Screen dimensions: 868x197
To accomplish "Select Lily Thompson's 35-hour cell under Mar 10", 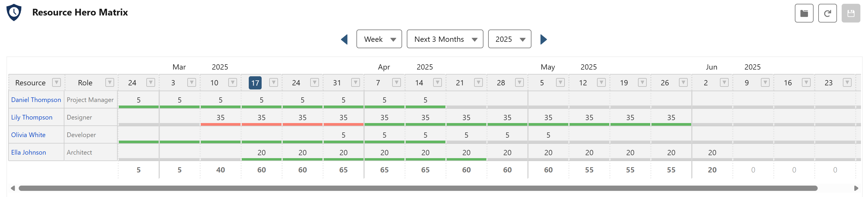I will [220, 117].
